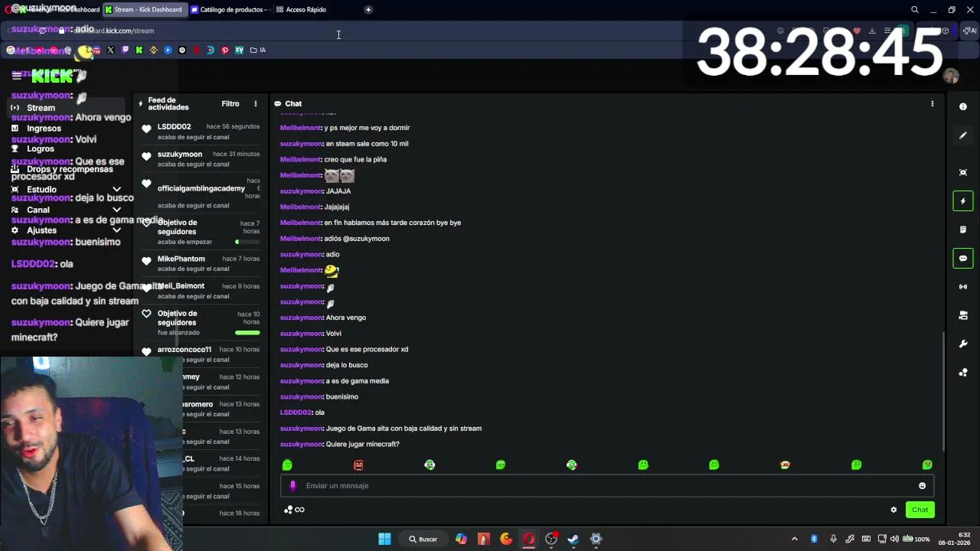
Task: Click LSDDD02 username in chat message
Action: (x=296, y=412)
